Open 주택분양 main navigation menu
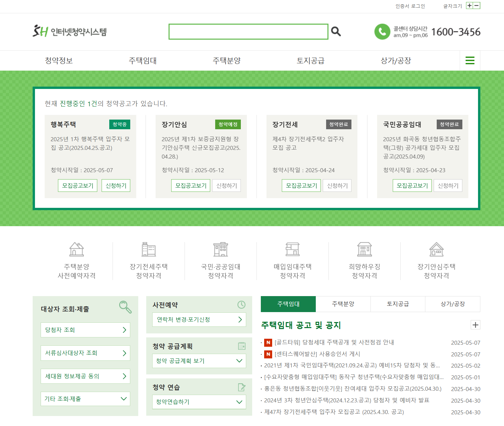 click(227, 61)
